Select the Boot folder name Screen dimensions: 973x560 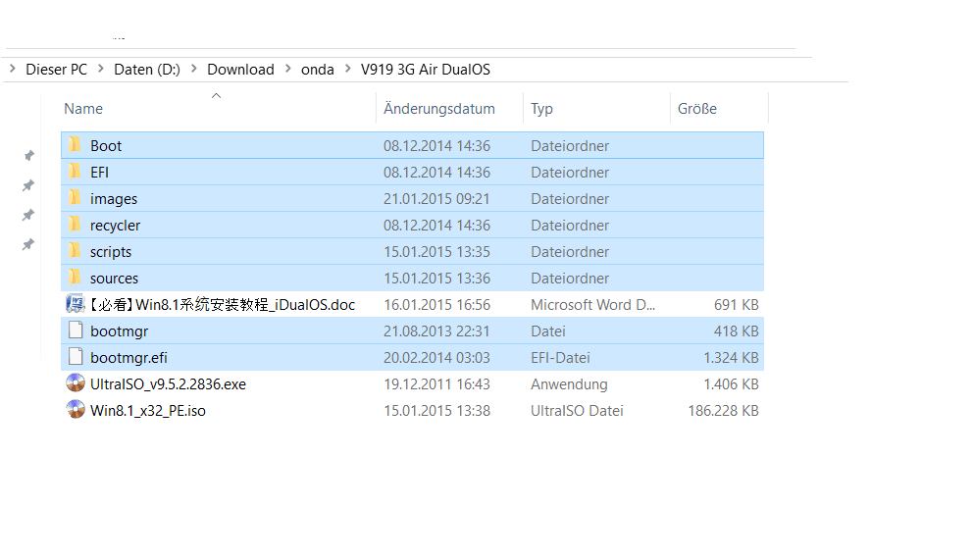[106, 146]
